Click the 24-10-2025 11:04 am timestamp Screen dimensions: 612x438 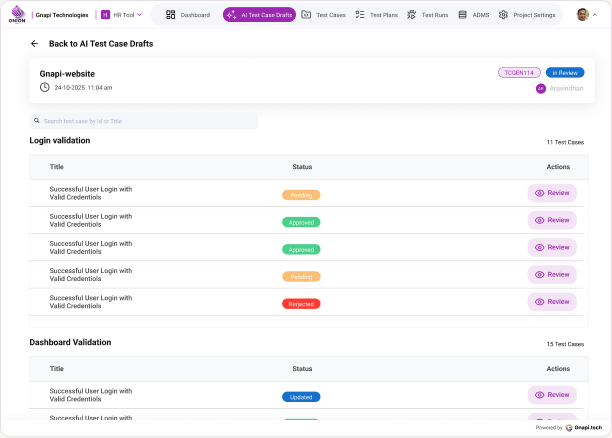click(x=83, y=88)
